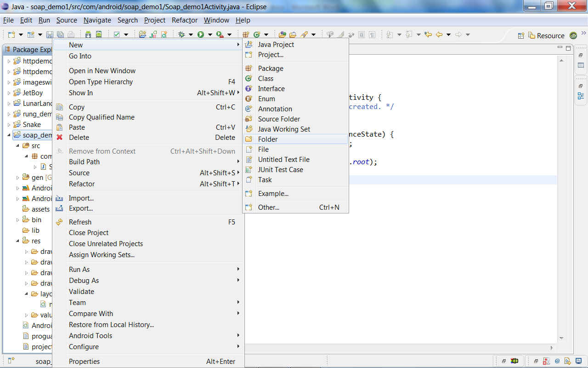Image resolution: width=588 pixels, height=368 pixels.
Task: Open the dropdown next to the New Class icon
Action: coord(266,34)
